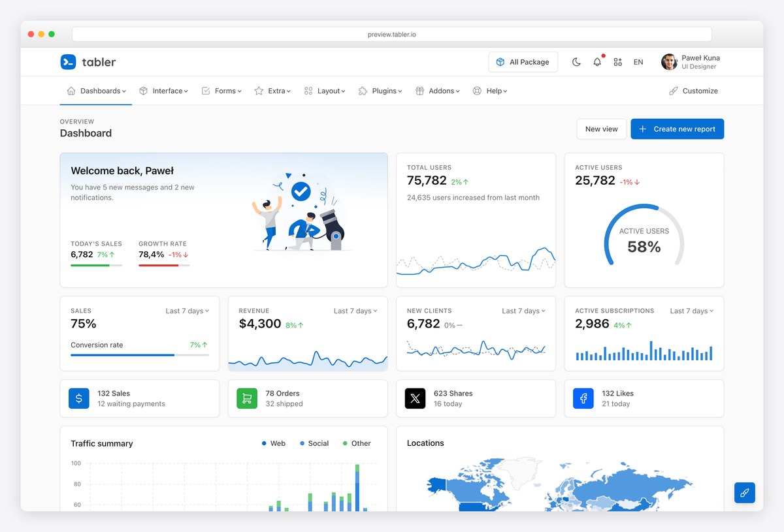Open New Clients Last 7 days dropdown

point(524,311)
